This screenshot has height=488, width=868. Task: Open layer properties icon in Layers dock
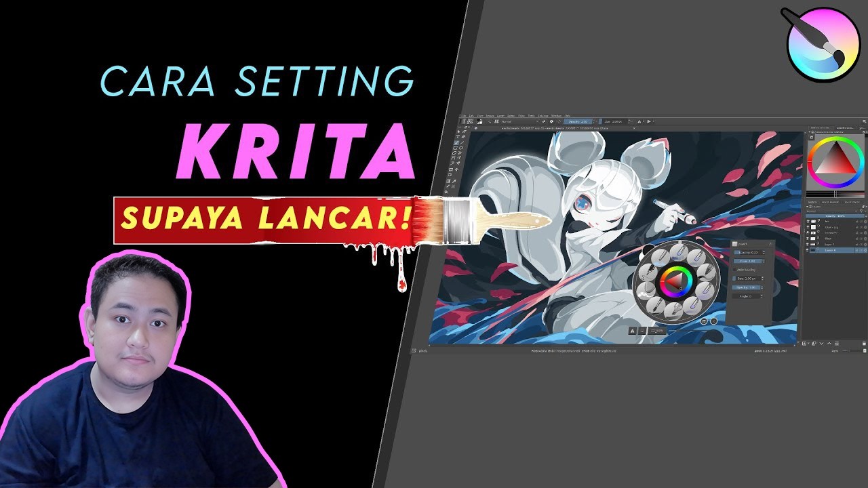tap(837, 344)
